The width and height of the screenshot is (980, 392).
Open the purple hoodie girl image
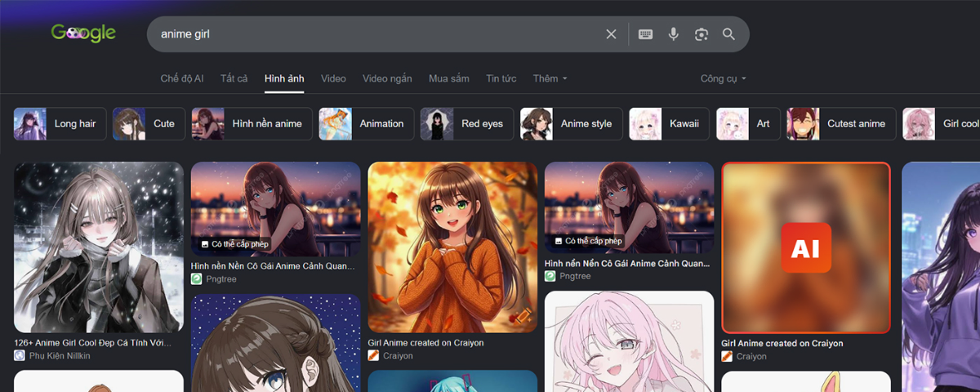(941, 277)
